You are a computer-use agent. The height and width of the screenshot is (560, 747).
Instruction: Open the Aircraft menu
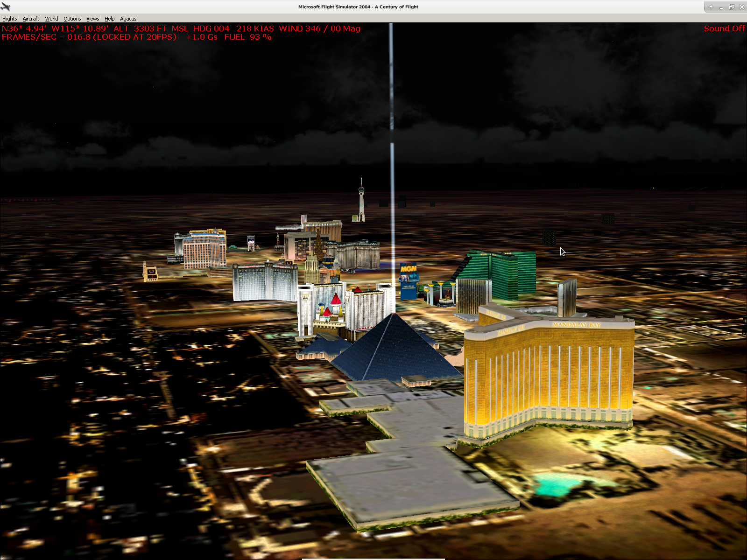pyautogui.click(x=31, y=19)
